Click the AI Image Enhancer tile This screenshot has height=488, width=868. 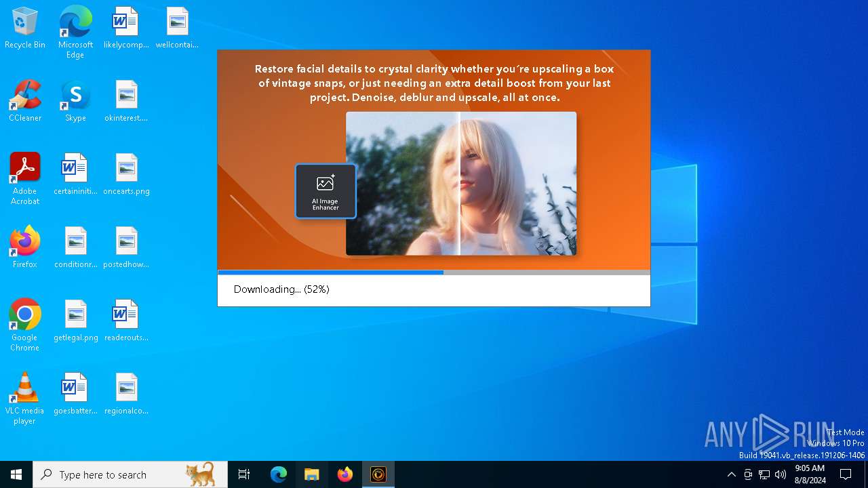point(325,191)
